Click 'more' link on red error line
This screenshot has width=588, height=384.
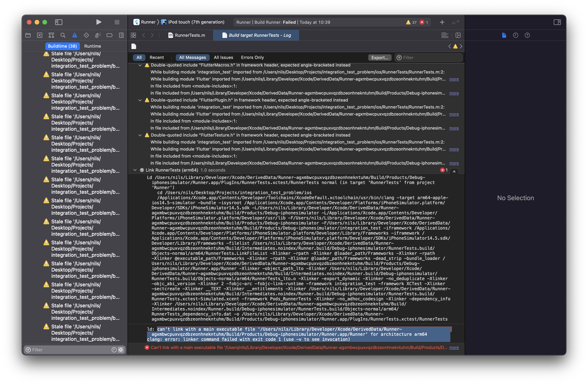pyautogui.click(x=454, y=347)
